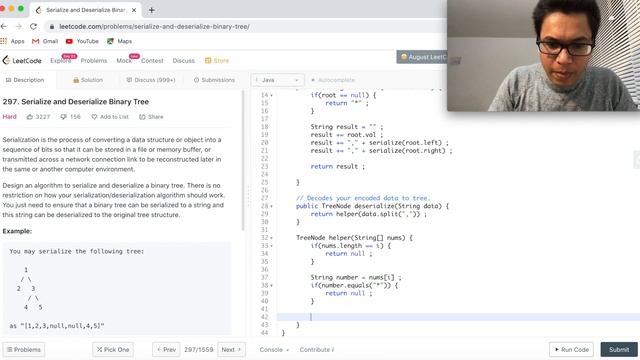Collapse code fold at line 32
The width and height of the screenshot is (640, 360).
272,238
